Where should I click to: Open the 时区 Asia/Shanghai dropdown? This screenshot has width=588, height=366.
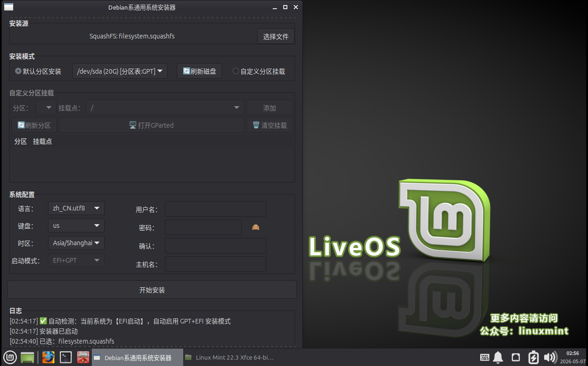coord(76,243)
